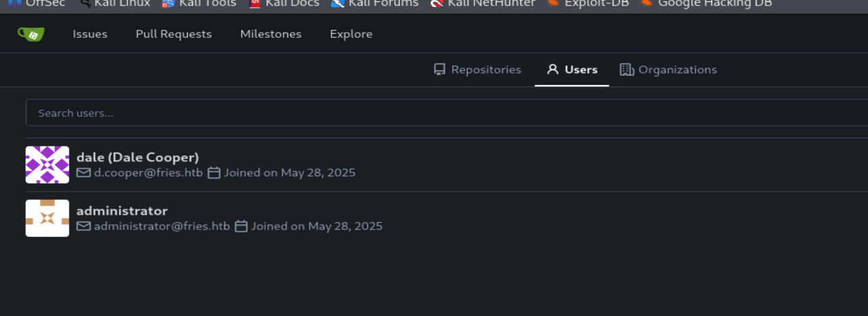Go to Milestones page
The width and height of the screenshot is (868, 316).
click(x=271, y=34)
